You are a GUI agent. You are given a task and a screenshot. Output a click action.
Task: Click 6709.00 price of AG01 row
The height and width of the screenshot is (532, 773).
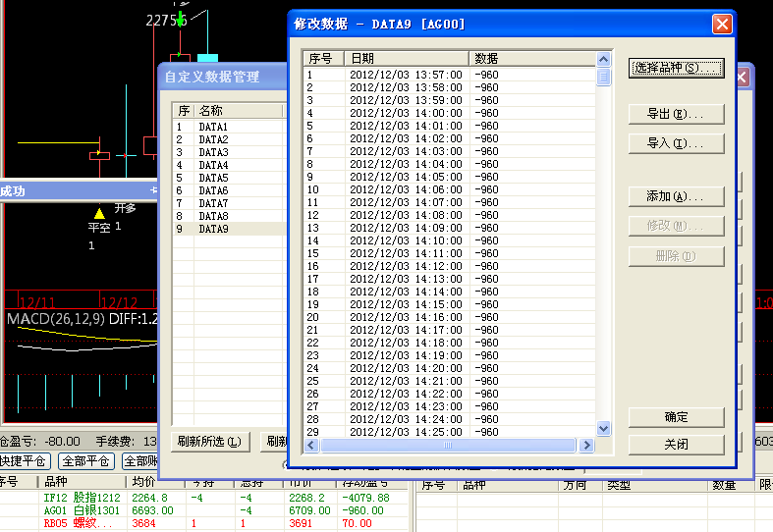pos(309,510)
